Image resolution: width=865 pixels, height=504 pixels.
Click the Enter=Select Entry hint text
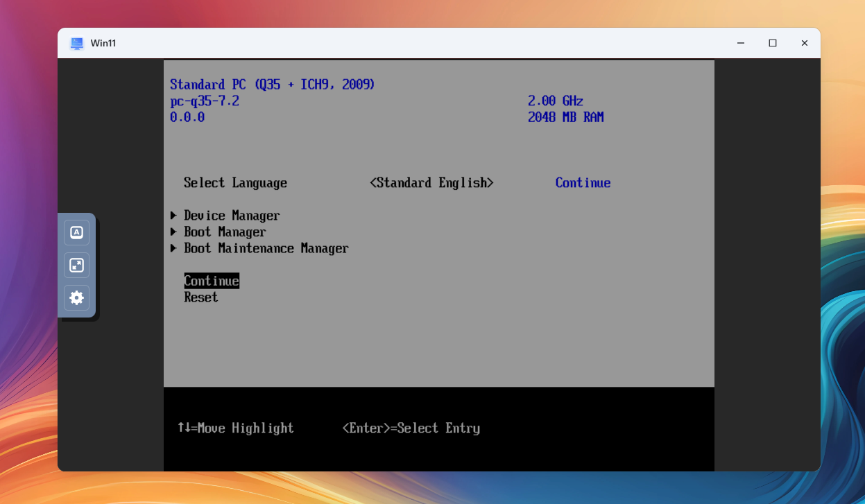[411, 428]
